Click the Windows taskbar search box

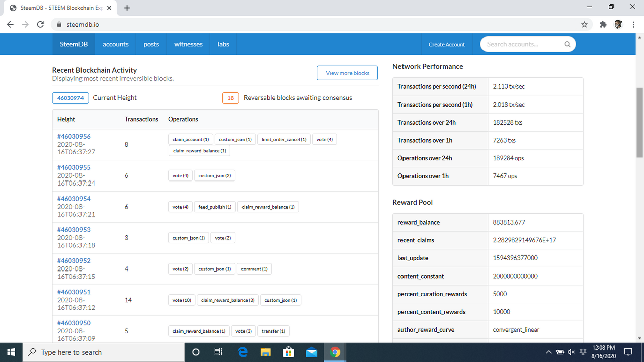click(104, 352)
